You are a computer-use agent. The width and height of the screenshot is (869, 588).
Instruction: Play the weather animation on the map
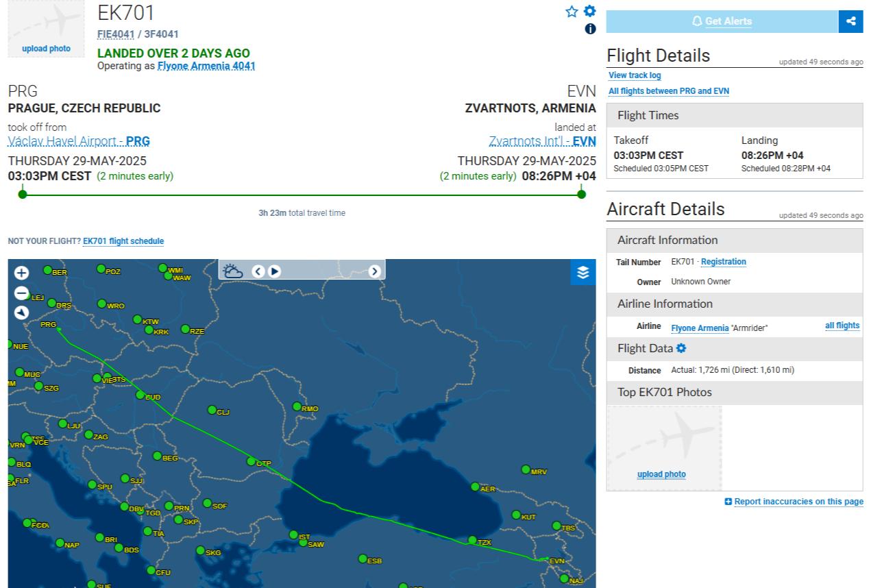274,271
